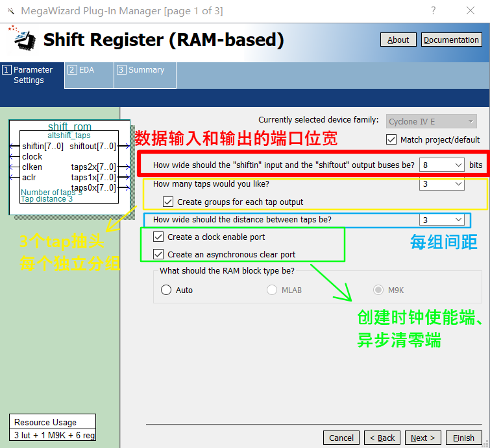
Task: Click the shiftout[7..0] port label
Action: [93, 146]
